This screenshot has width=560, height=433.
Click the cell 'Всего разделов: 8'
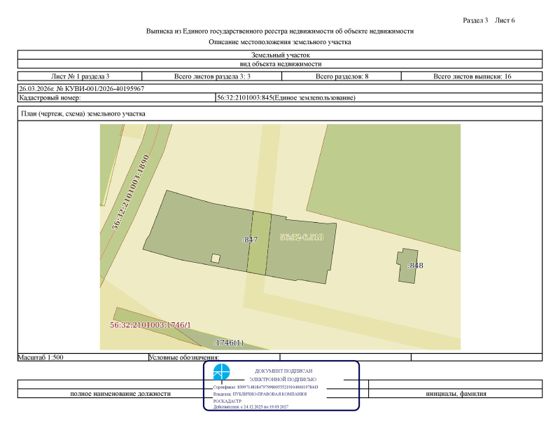(341, 76)
